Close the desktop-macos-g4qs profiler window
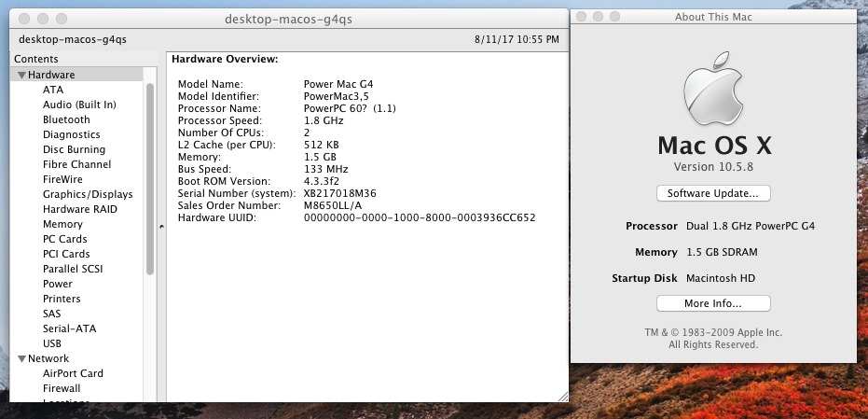Screen dimensions: 868x419 click(24, 19)
